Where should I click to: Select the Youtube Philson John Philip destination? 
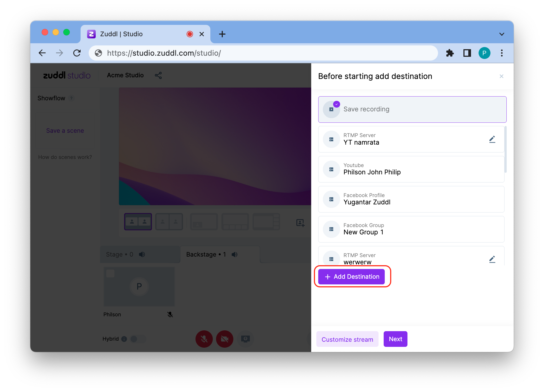411,169
